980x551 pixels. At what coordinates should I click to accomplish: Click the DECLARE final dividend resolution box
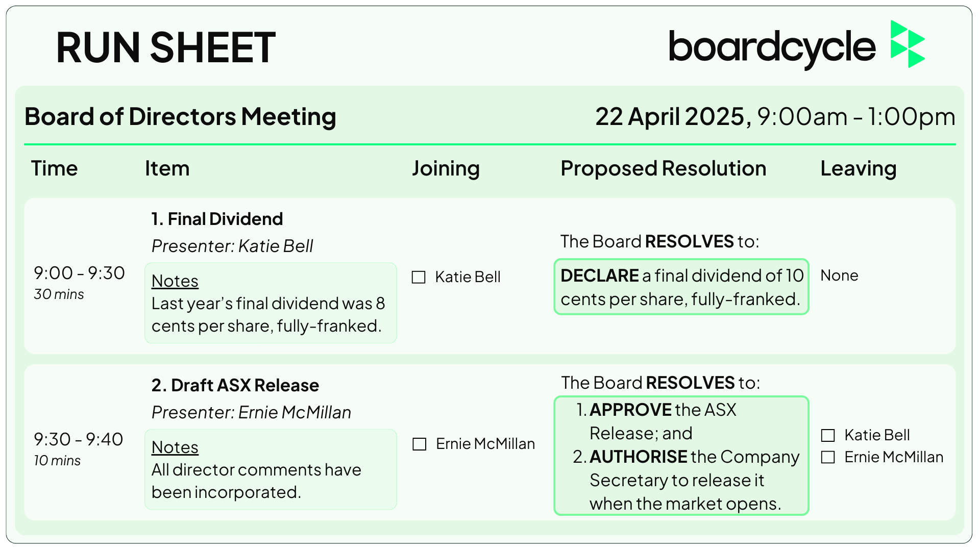click(681, 287)
